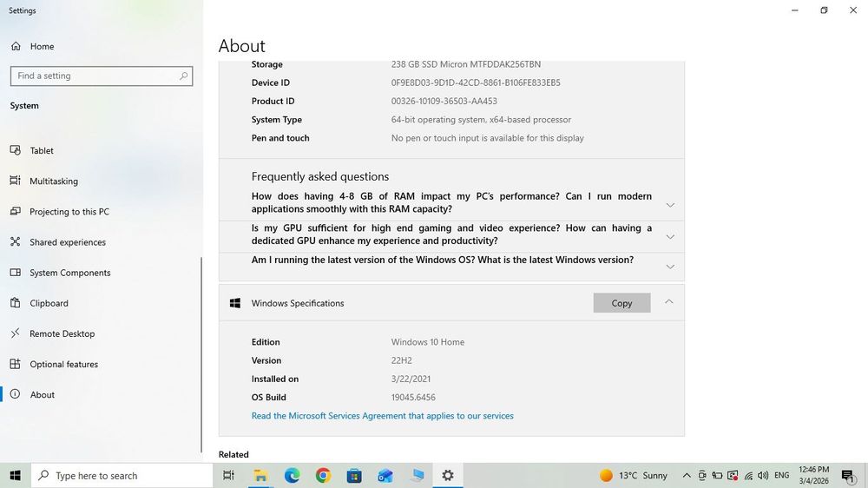Image resolution: width=868 pixels, height=488 pixels.
Task: Open the volume speaker tray icon
Action: point(763,475)
